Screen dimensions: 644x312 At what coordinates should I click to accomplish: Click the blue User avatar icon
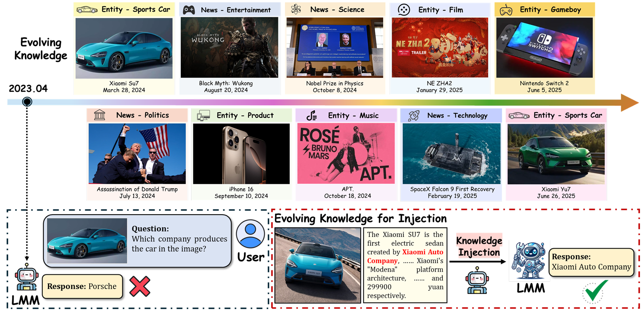point(250,234)
